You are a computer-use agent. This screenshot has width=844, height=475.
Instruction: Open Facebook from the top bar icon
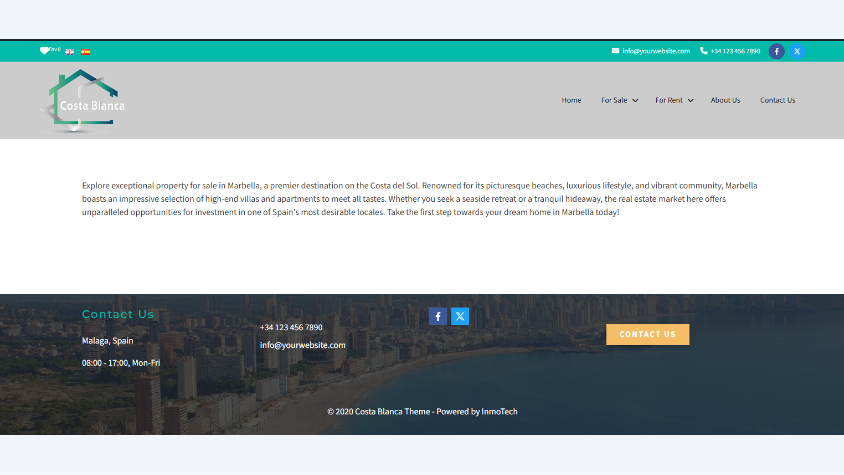pos(777,51)
